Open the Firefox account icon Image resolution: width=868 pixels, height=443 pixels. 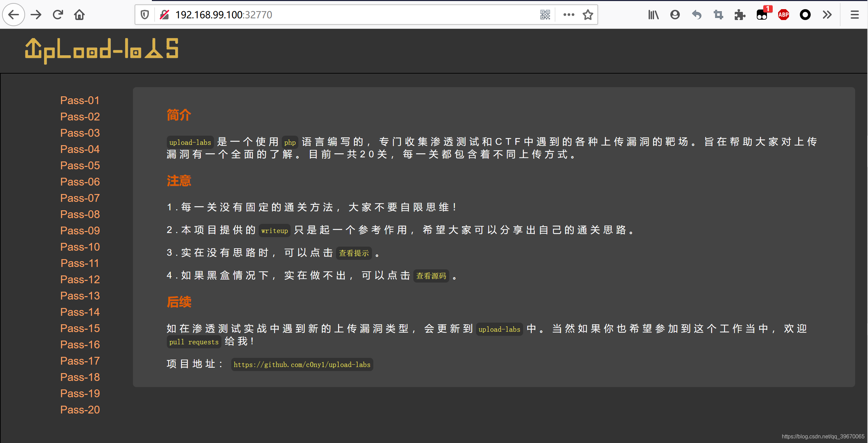pyautogui.click(x=675, y=15)
